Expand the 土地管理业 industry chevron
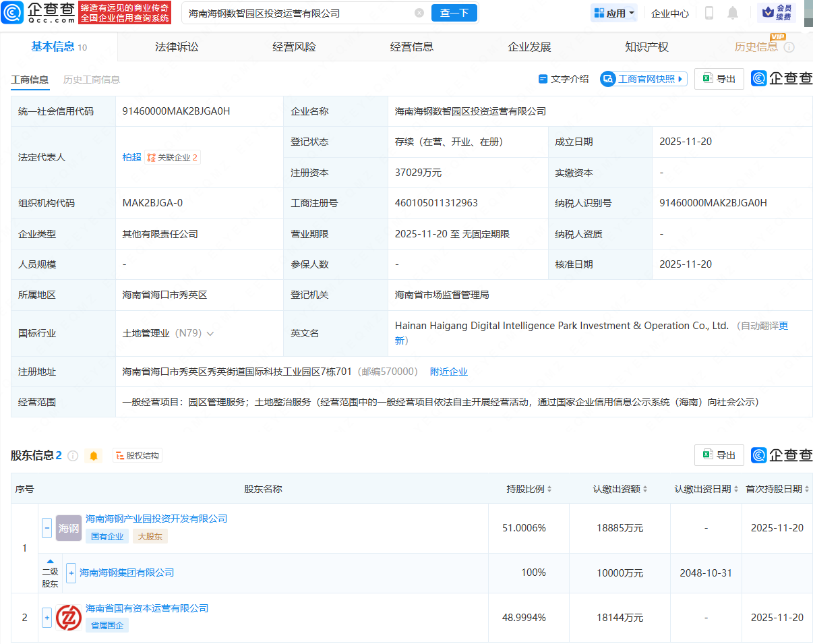Viewport: 813px width, 644px height. (x=210, y=333)
